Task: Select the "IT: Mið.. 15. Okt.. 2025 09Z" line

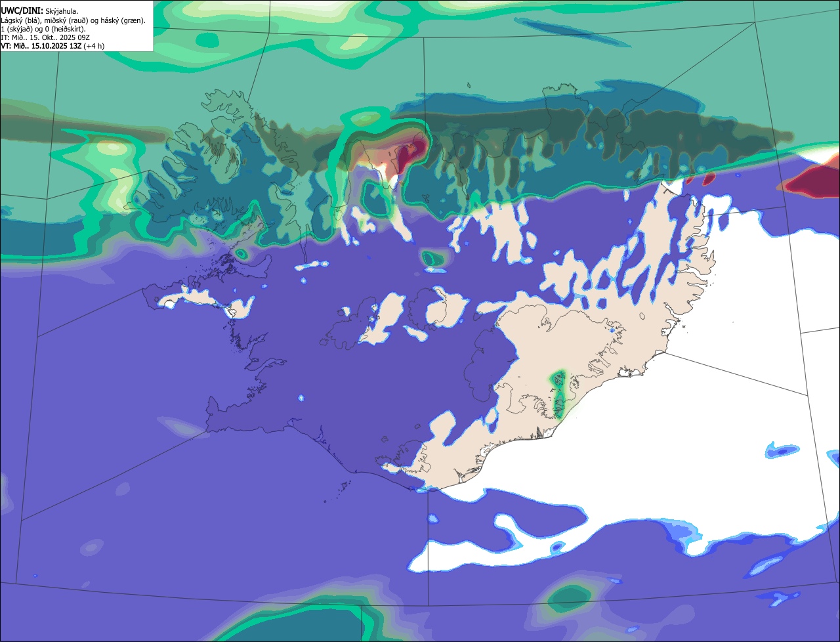Action: 45,37
